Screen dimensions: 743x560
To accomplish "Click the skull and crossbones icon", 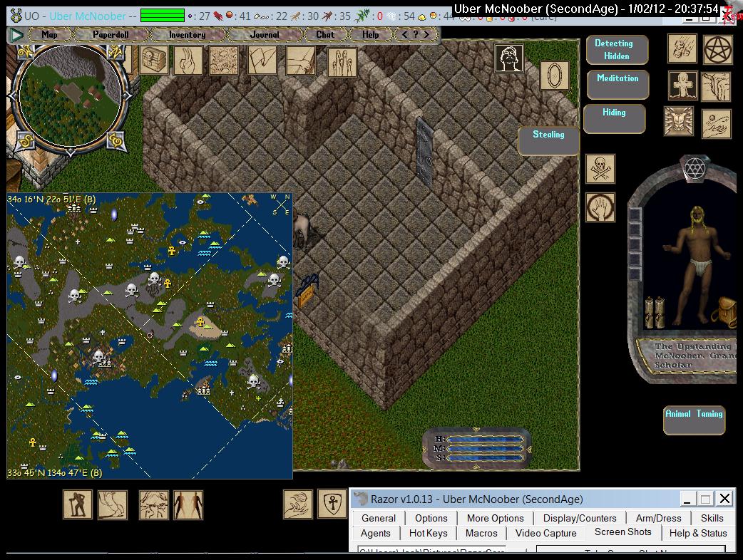I will tap(600, 169).
